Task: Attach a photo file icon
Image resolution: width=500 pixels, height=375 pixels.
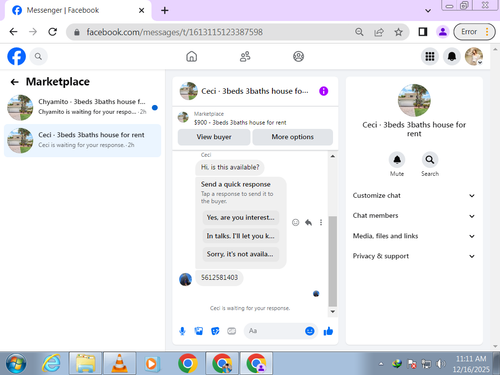Action: point(199,331)
